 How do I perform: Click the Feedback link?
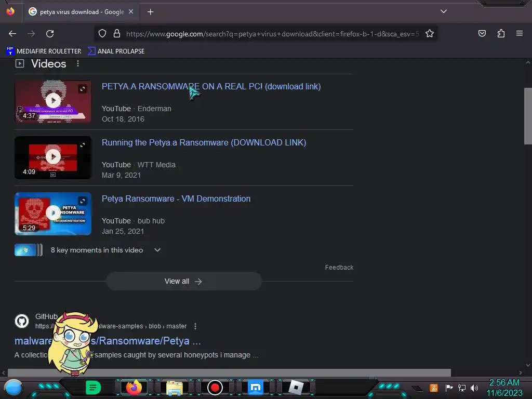(x=339, y=268)
